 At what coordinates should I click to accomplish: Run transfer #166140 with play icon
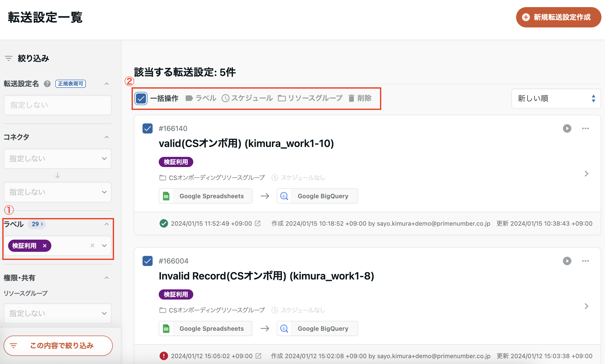point(567,128)
